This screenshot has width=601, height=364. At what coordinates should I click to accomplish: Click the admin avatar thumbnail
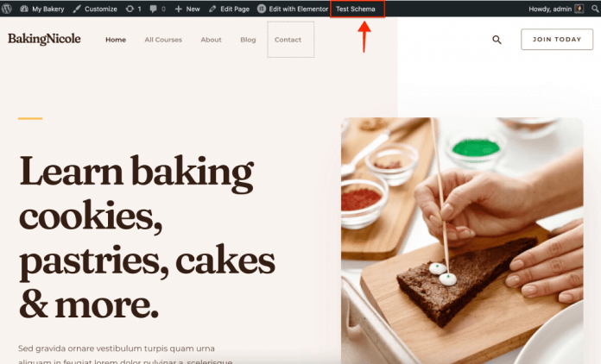(x=579, y=9)
